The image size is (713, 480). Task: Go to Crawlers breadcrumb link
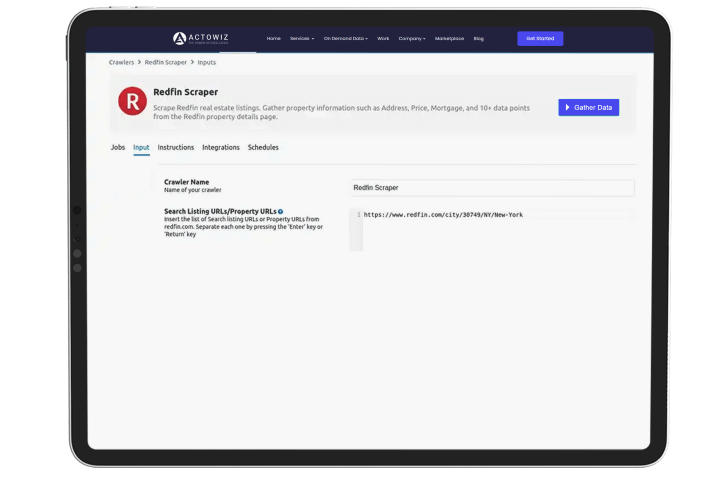click(x=121, y=62)
